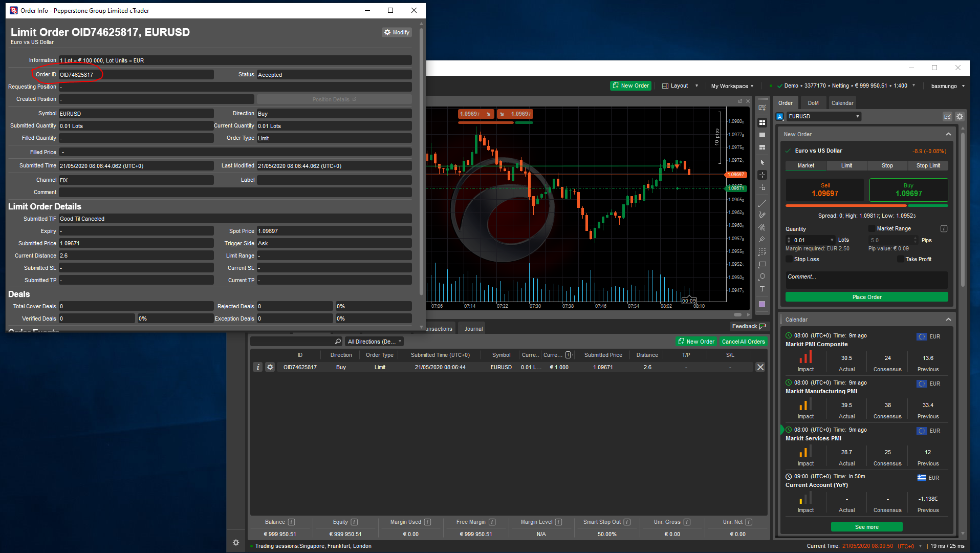Select single-chart mode icon in chart toolbar
980x553 pixels.
[762, 135]
